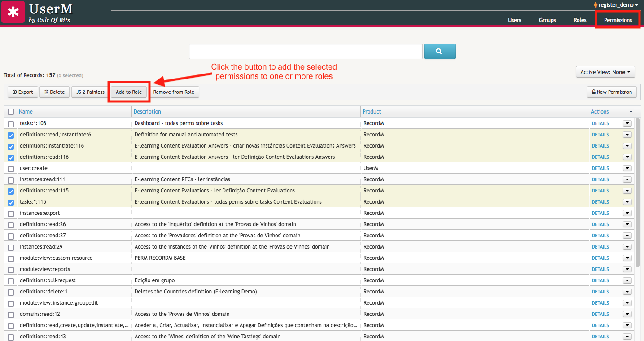Click 'UserM' product cell of user:create
The height and width of the screenshot is (341, 644).
(x=475, y=168)
